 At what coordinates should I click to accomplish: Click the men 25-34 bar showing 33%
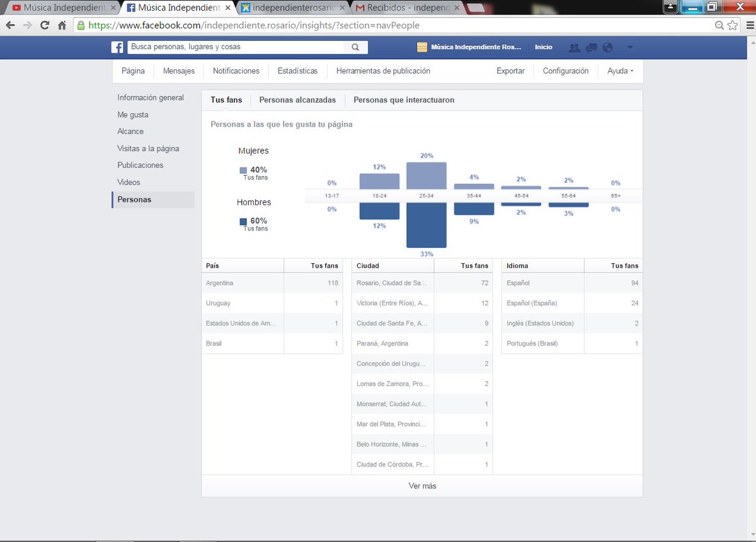click(x=427, y=225)
